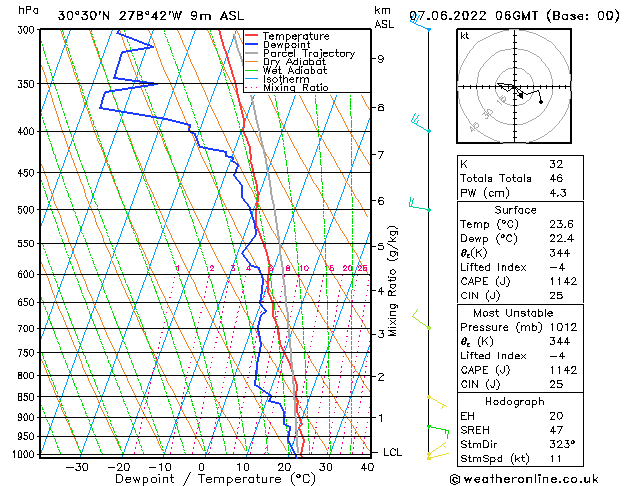Click the LCL label on the altitude axis

(392, 452)
